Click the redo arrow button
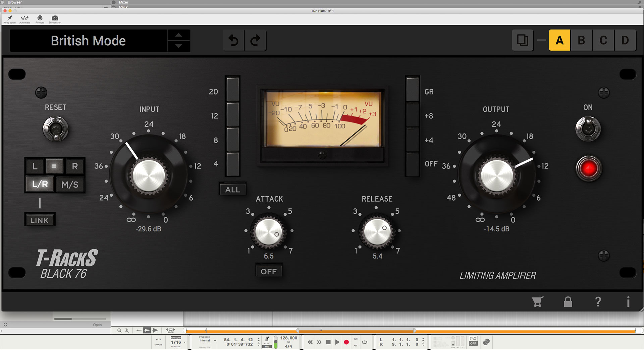Image resolution: width=644 pixels, height=350 pixels. (256, 40)
